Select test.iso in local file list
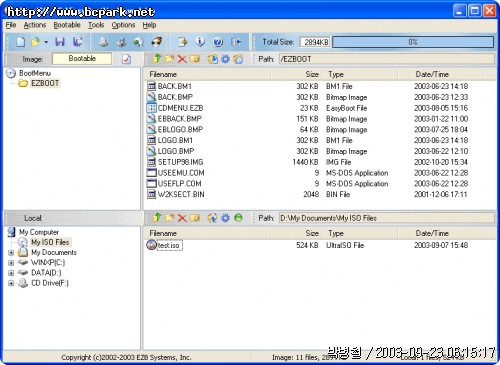This screenshot has height=365, width=500. pos(169,245)
